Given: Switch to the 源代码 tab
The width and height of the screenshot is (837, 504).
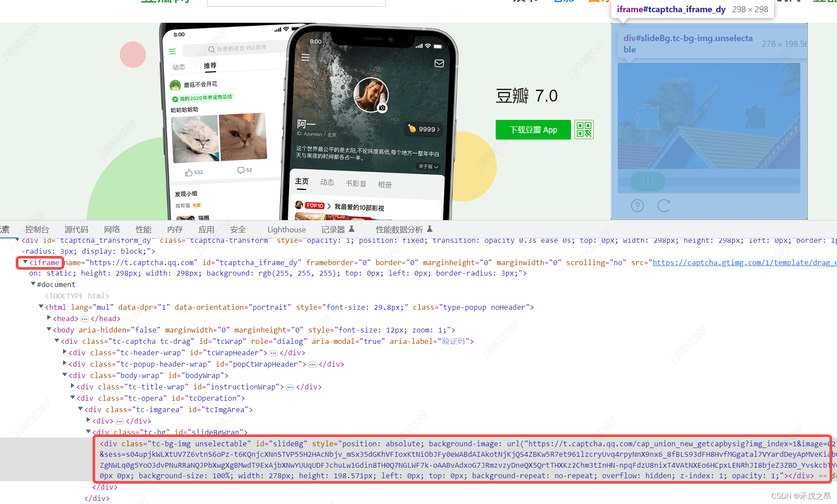Looking at the screenshot, I should 76,229.
